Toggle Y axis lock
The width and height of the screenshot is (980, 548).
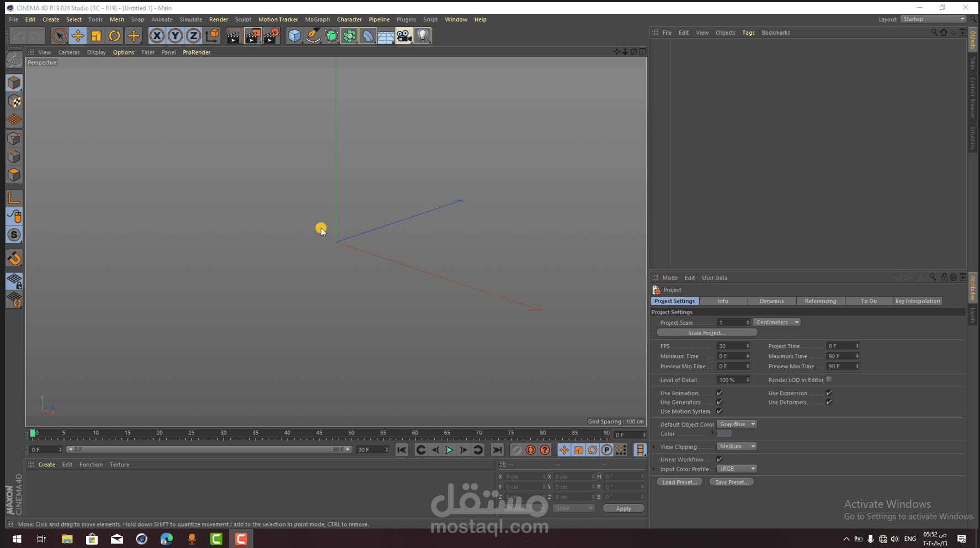(175, 36)
